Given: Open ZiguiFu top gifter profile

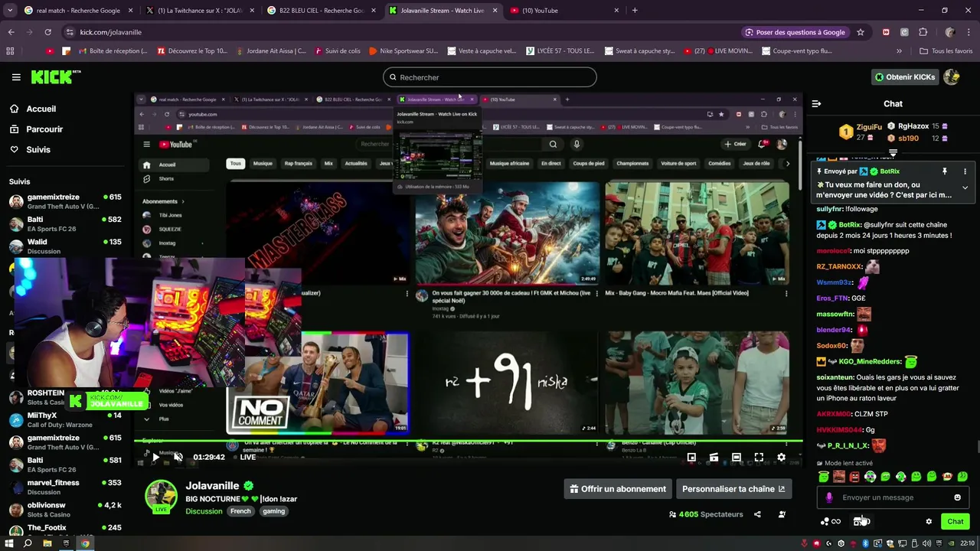Looking at the screenshot, I should click(x=869, y=127).
